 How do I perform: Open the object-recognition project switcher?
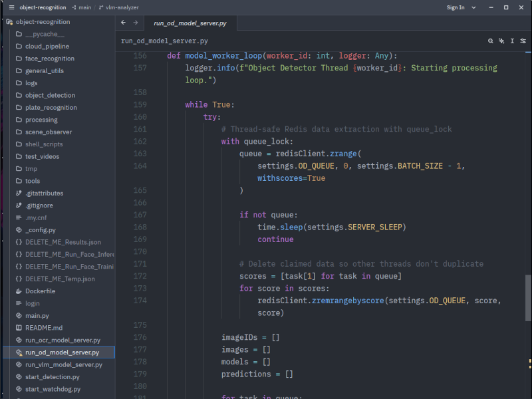coord(43,7)
